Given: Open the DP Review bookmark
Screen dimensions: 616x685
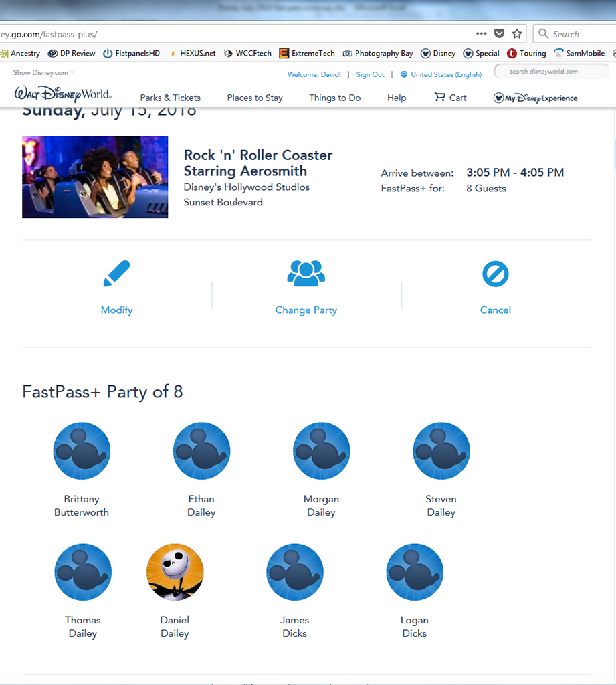Looking at the screenshot, I should point(72,54).
